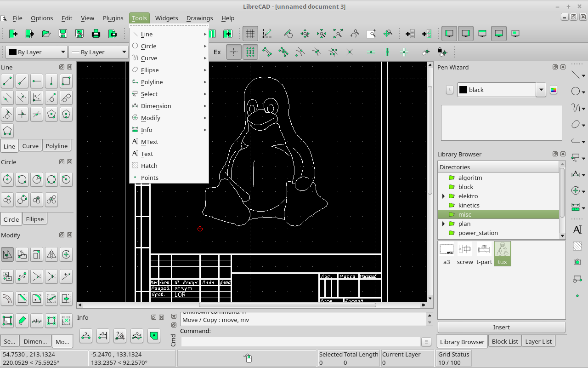588x368 pixels.
Task: Select the Line 2 Points tool in Line panel
Action: coord(7,82)
